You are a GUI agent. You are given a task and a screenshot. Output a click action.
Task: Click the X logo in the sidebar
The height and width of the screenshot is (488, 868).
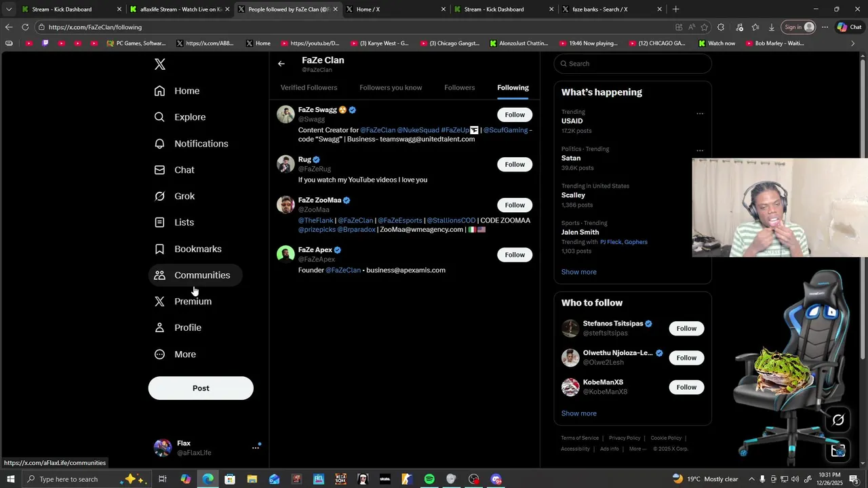click(160, 64)
